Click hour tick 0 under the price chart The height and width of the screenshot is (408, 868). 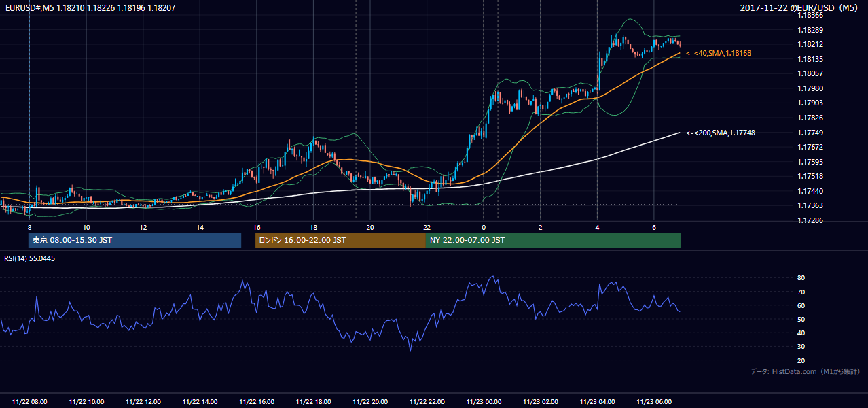coord(484,226)
